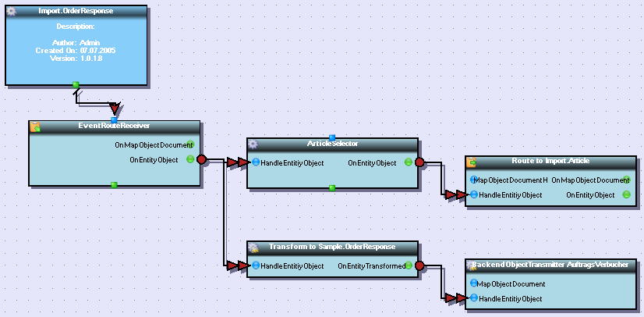Click green OnEntityTransformed port on Transform node
644x317 pixels.
tap(409, 265)
